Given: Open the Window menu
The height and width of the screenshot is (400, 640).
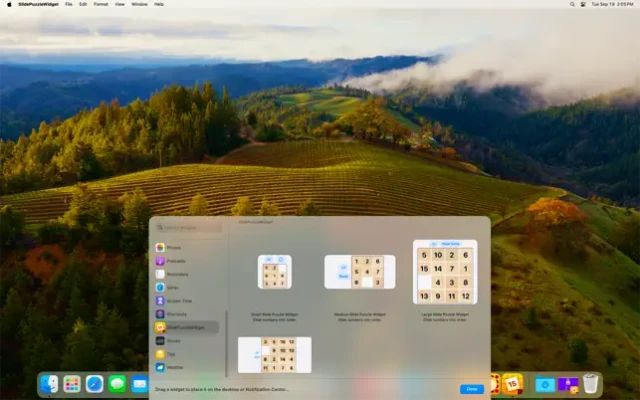Looking at the screenshot, I should [139, 4].
